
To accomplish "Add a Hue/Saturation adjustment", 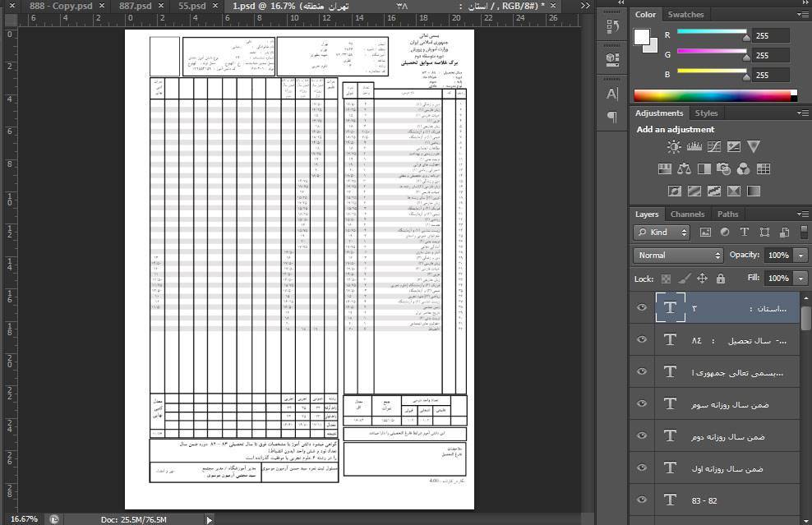I will pyautogui.click(x=664, y=168).
